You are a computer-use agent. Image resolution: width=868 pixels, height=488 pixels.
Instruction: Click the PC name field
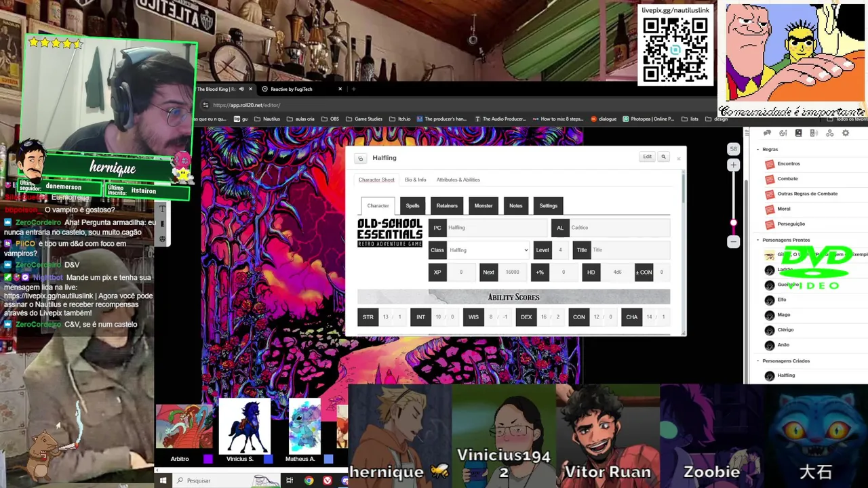[x=496, y=228]
